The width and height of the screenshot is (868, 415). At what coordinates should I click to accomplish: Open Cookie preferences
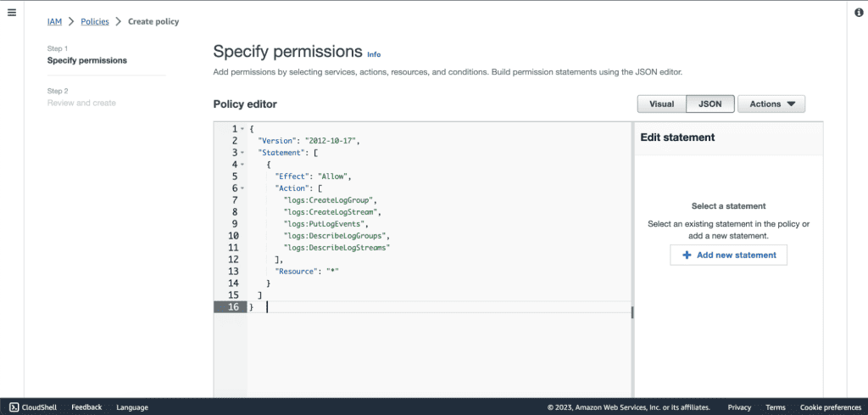[831, 407]
